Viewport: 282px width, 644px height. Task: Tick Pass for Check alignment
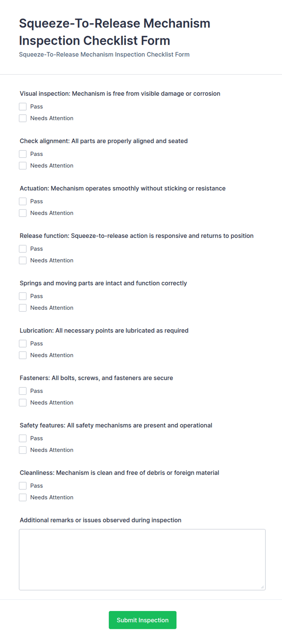click(23, 154)
